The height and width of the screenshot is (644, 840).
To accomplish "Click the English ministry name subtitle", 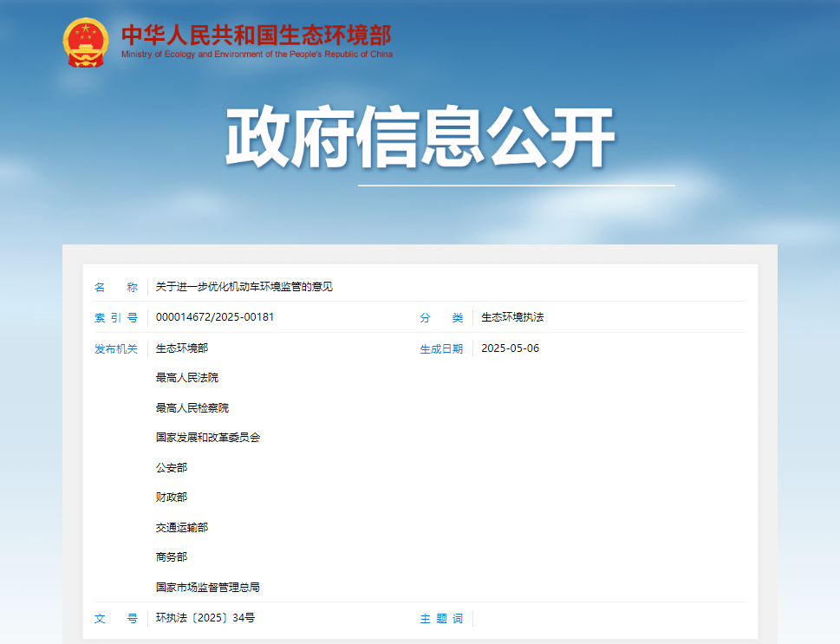I will 257,54.
